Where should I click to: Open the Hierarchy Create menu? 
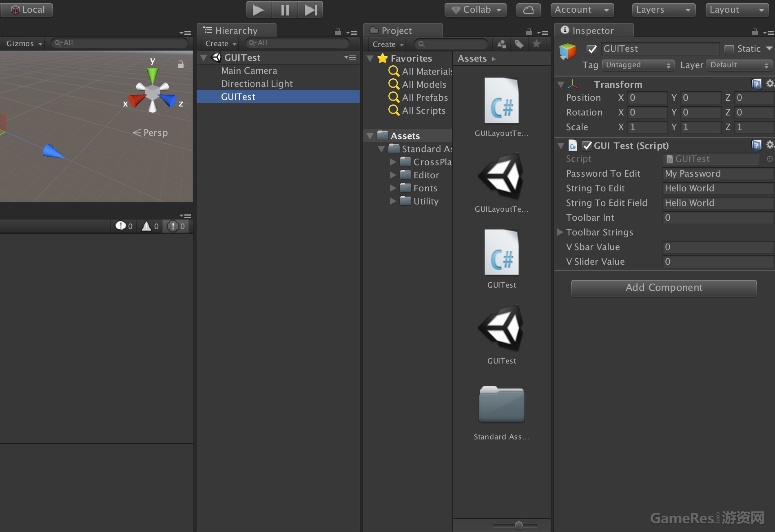(x=221, y=43)
